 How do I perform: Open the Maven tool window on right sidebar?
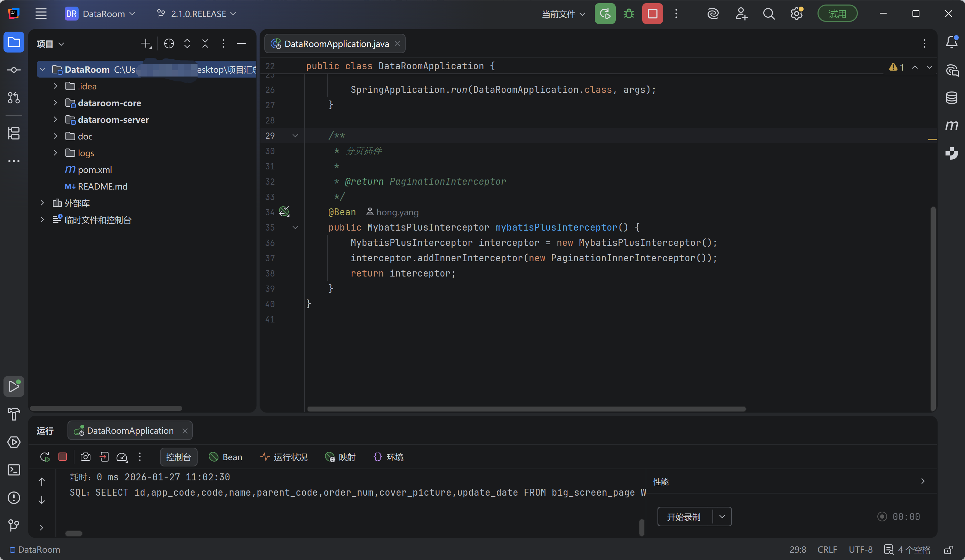[x=951, y=125]
